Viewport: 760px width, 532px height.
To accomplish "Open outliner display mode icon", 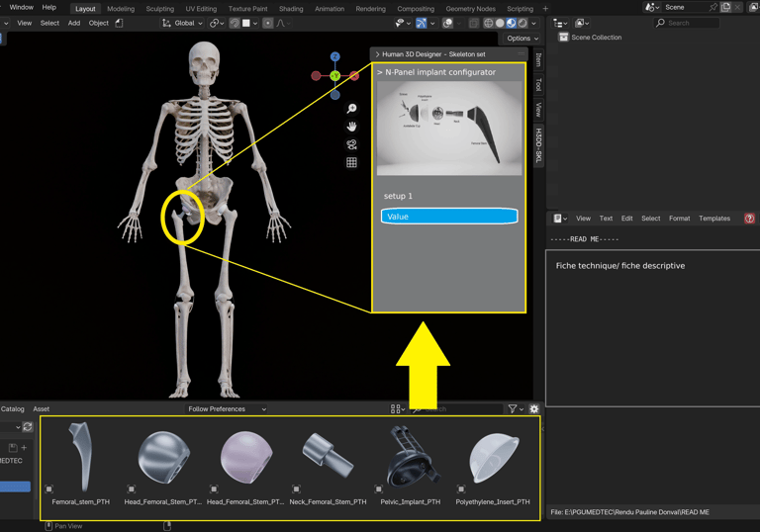I will coord(560,23).
